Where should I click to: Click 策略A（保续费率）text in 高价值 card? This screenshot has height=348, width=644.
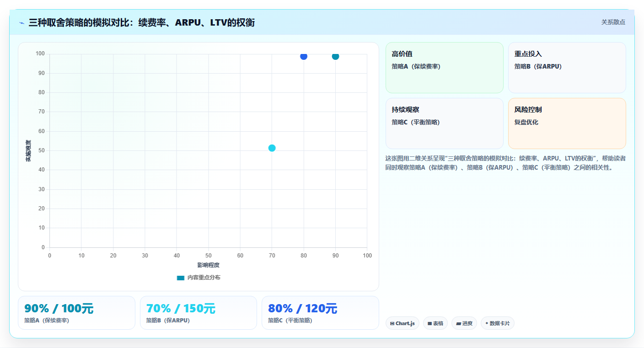point(416,66)
